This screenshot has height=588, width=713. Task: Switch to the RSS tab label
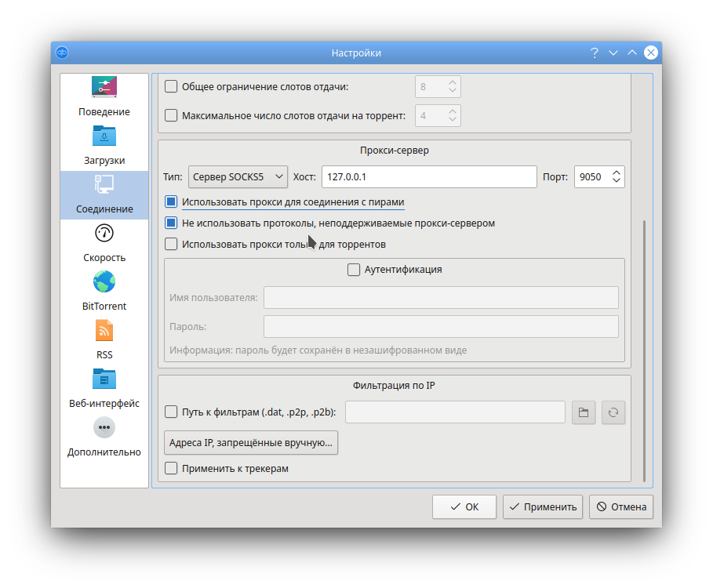tap(104, 355)
